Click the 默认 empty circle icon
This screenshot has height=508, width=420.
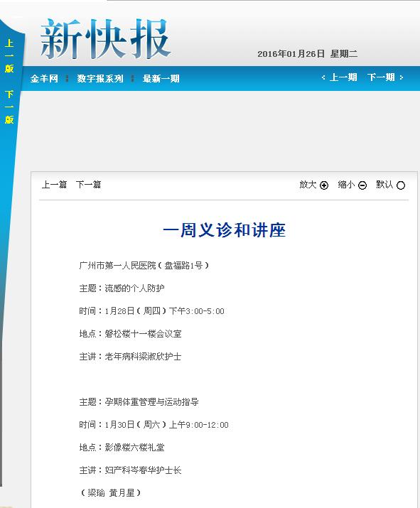point(401,185)
